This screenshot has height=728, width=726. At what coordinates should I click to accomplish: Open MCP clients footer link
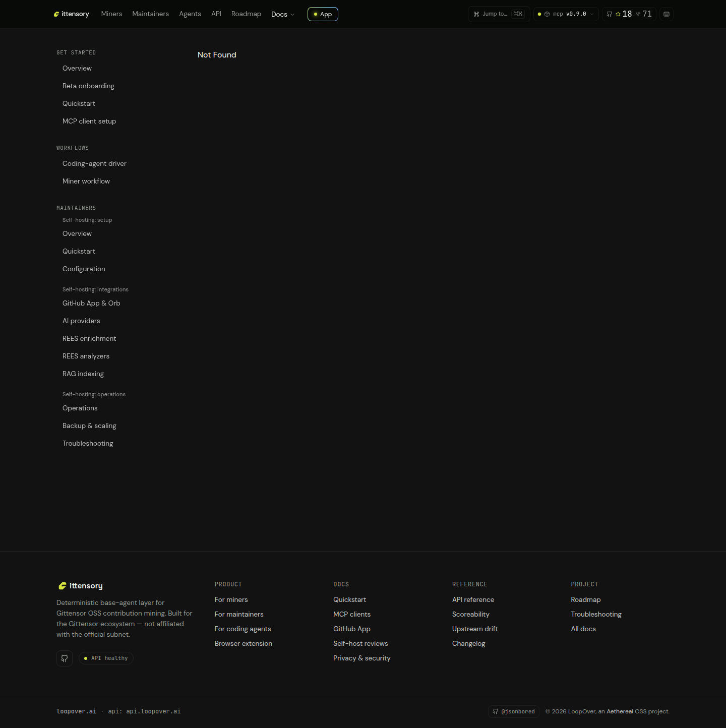point(352,614)
